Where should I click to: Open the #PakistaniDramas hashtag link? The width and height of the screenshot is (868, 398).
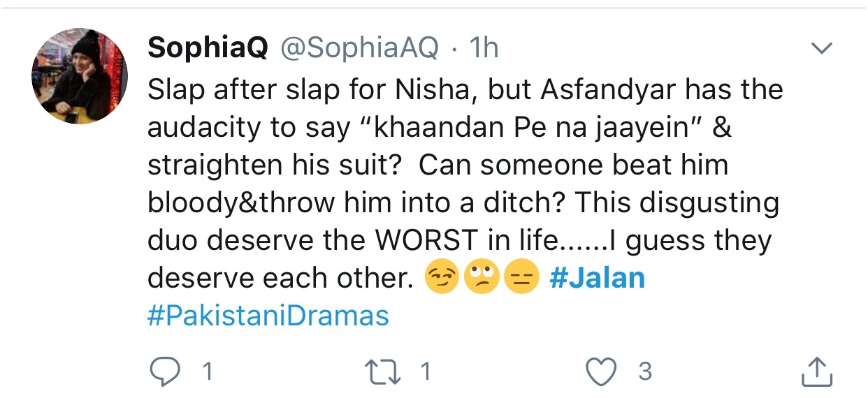[x=268, y=316]
